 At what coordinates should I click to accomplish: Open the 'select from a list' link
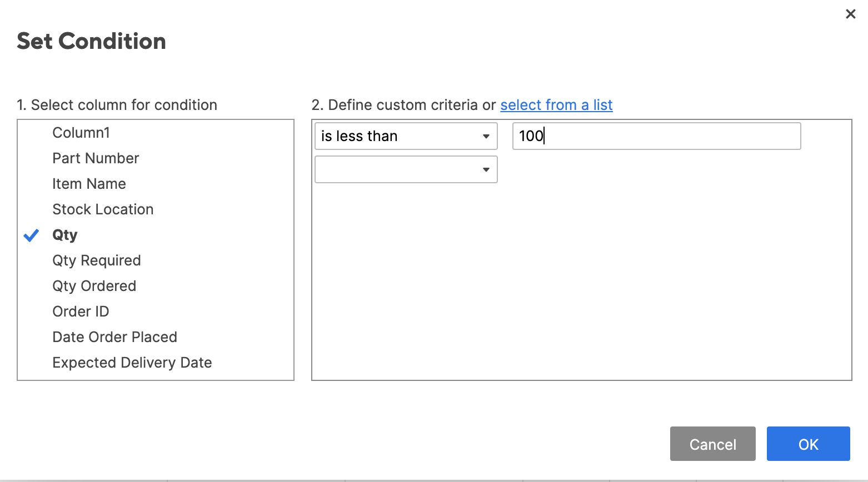coord(556,105)
